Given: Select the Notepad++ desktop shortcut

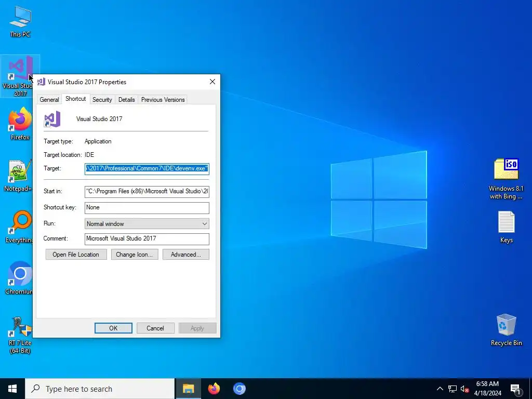Looking at the screenshot, I should coord(18,176).
